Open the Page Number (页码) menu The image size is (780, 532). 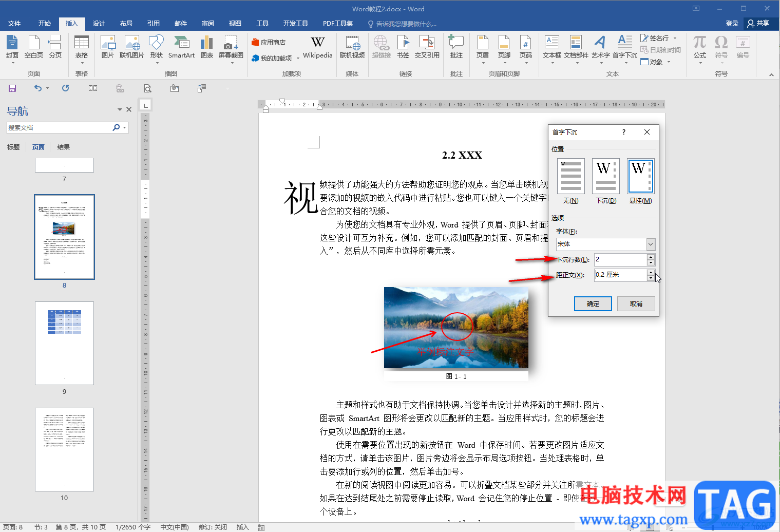(x=526, y=49)
